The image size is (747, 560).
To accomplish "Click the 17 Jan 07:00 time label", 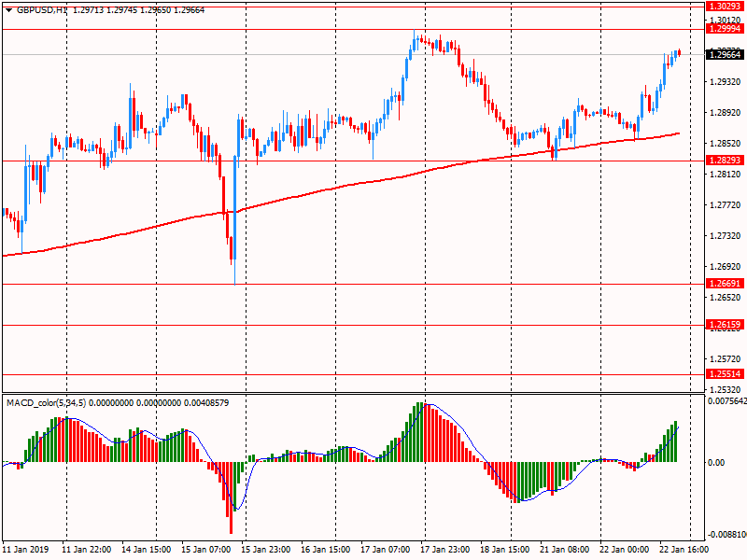I will [386, 549].
